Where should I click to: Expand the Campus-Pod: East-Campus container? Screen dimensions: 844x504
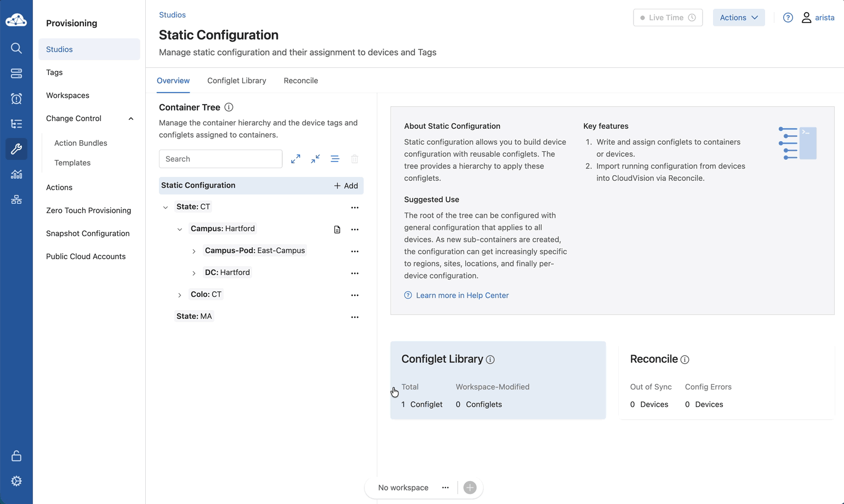pos(194,251)
